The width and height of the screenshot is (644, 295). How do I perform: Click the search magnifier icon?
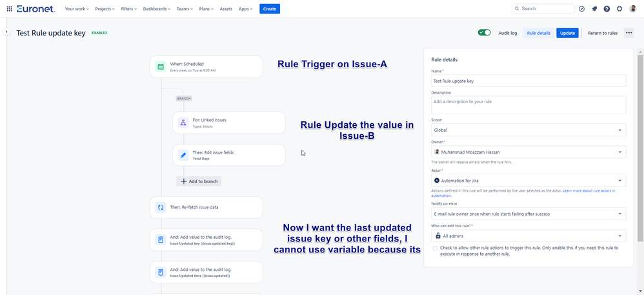(517, 8)
